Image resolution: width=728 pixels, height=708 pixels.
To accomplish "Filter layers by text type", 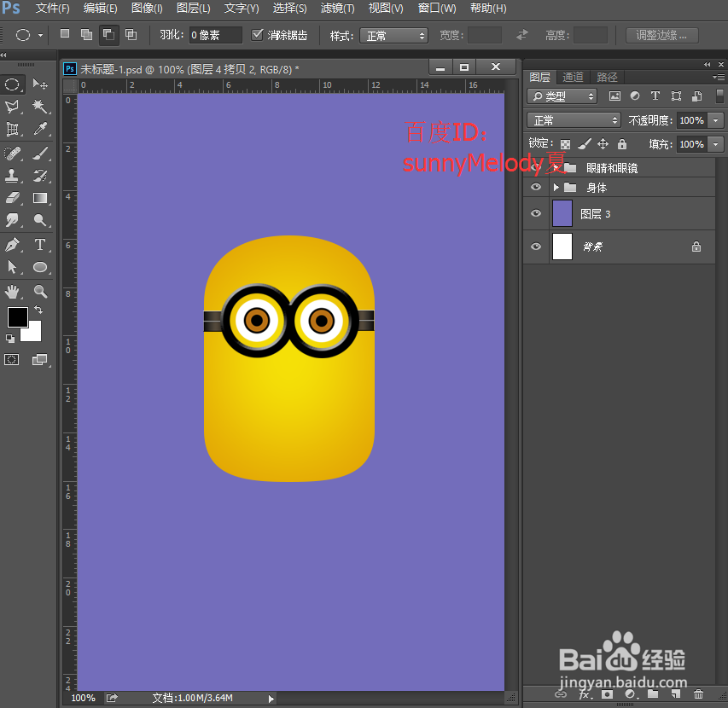I will pos(655,96).
